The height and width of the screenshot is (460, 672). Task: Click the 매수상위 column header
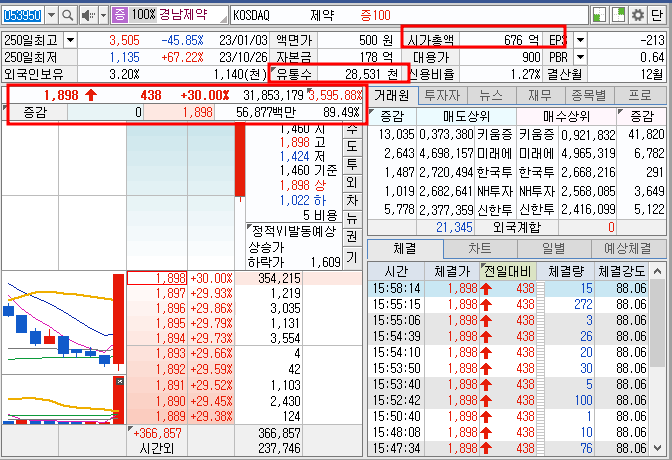pos(566,116)
